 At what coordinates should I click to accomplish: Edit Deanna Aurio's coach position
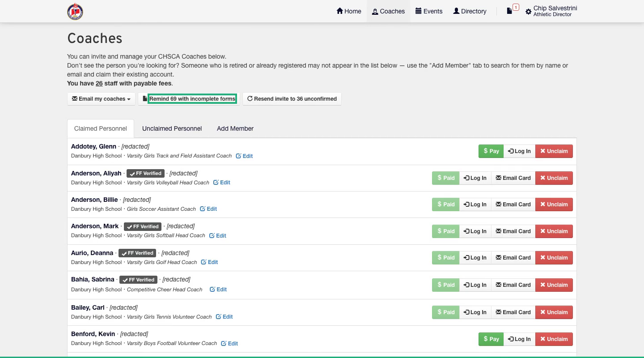[209, 262]
